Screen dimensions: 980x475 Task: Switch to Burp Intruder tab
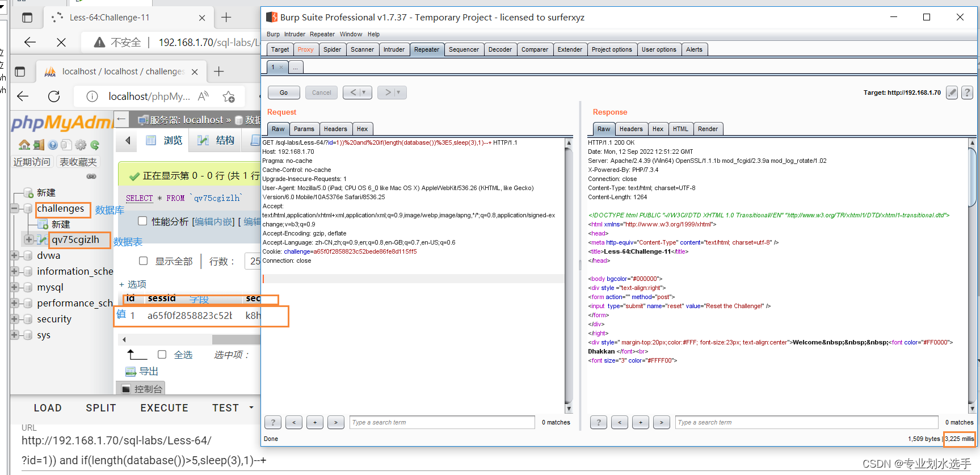[394, 49]
